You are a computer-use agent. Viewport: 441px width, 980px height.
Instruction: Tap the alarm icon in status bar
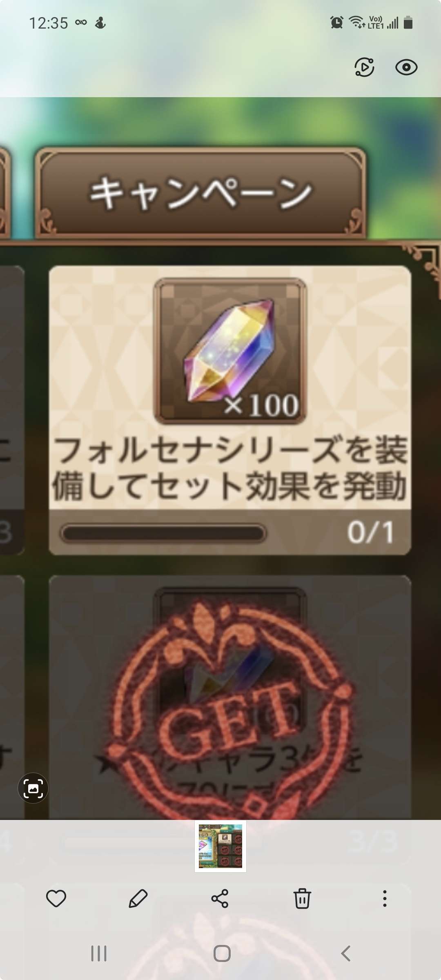pos(337,22)
